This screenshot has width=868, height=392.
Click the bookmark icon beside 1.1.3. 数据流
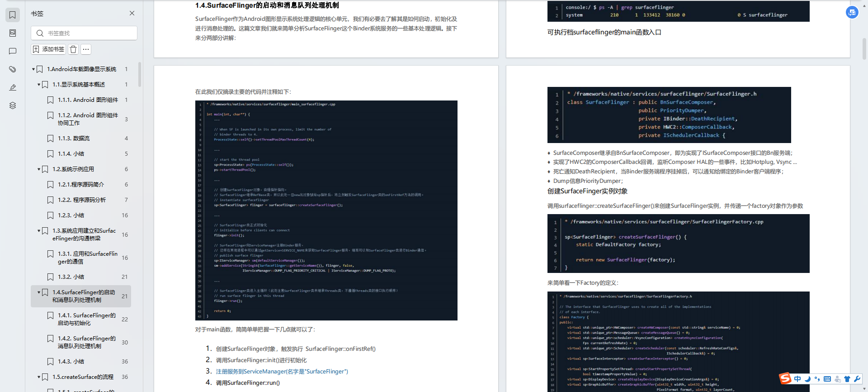[51, 139]
